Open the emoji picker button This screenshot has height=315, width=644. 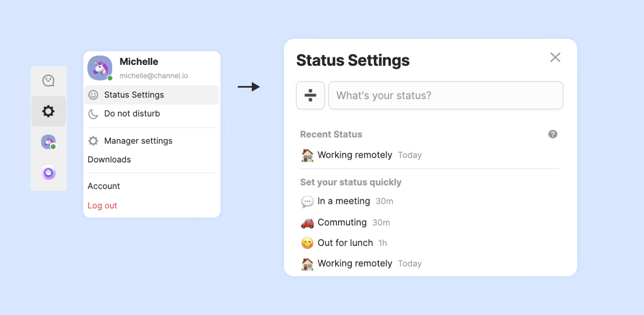(x=310, y=95)
